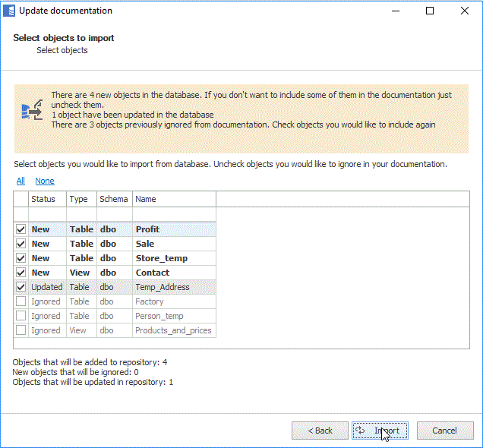Click the Schema column header
This screenshot has height=448, width=483.
pyautogui.click(x=114, y=199)
